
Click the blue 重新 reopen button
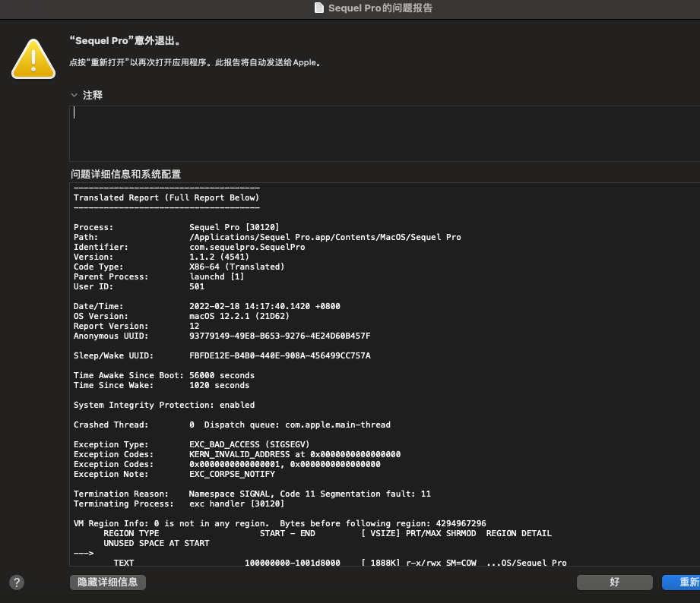(681, 582)
